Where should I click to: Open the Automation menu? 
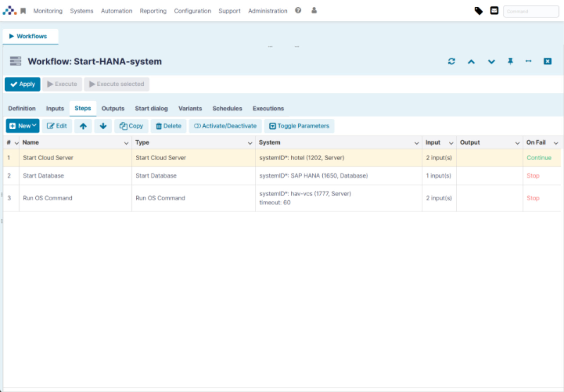pyautogui.click(x=117, y=11)
